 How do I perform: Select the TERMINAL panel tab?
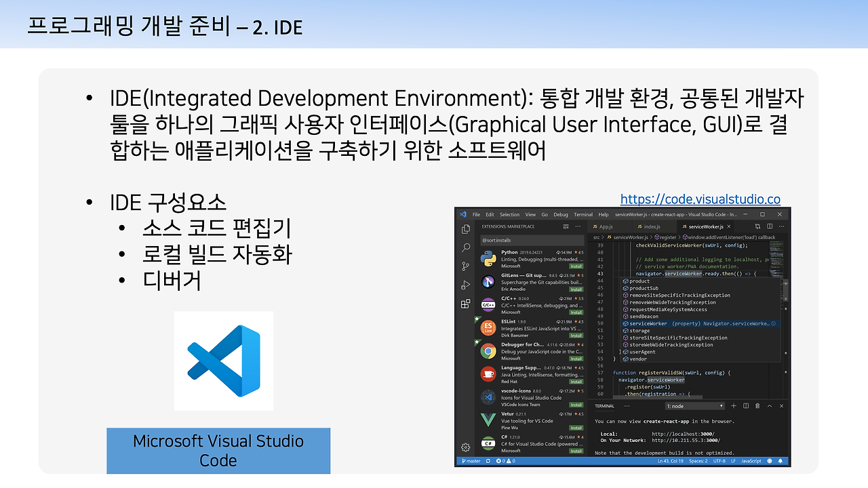(x=604, y=406)
